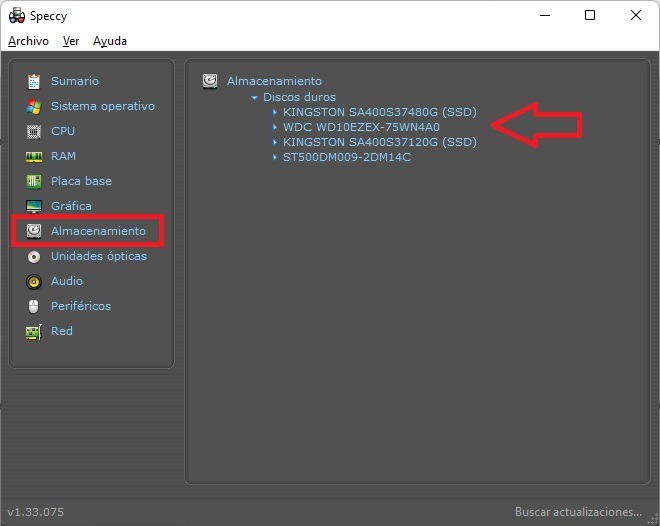Click the CPU chip icon
This screenshot has height=526, width=660.
pos(34,131)
